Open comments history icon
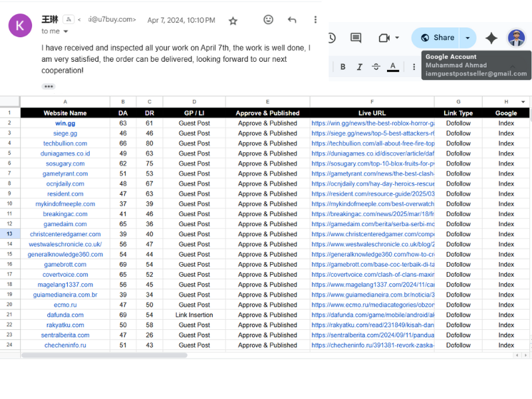The image size is (532, 399). click(x=356, y=38)
